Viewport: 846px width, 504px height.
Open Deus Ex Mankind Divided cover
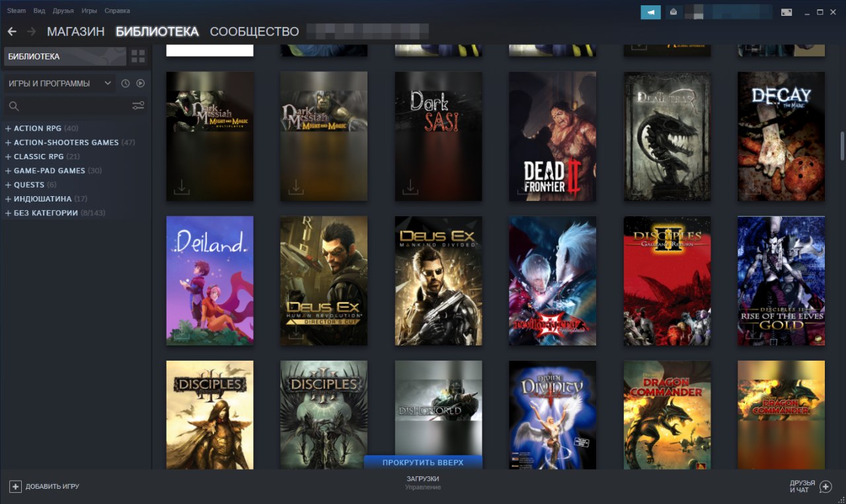pos(438,281)
